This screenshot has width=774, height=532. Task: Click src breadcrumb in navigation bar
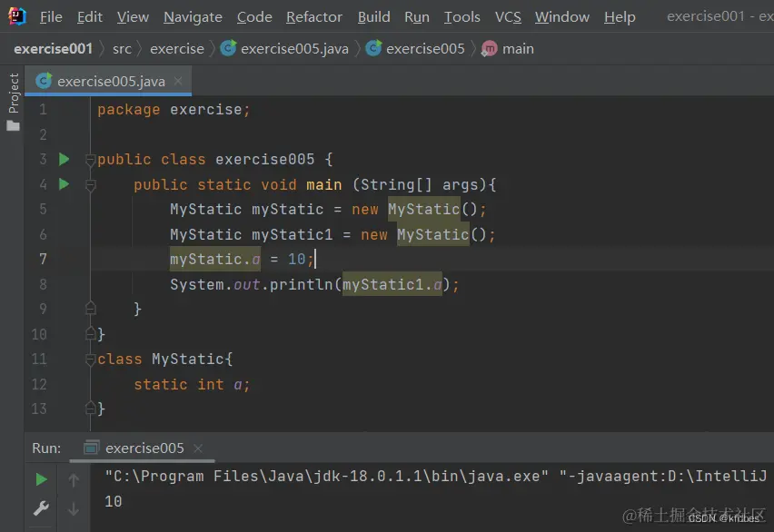122,48
